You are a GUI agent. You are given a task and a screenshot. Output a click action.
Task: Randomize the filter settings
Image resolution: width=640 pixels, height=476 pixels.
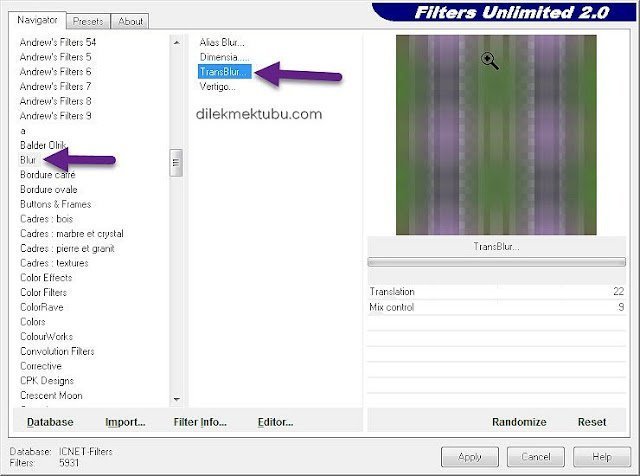coord(519,422)
